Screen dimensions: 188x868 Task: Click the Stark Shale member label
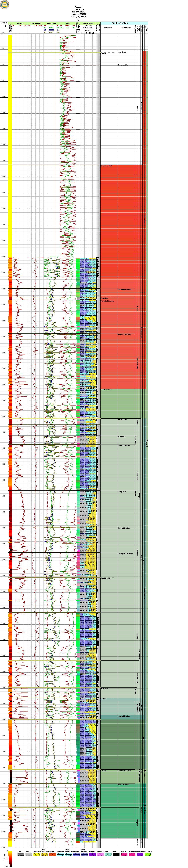(x=104, y=688)
